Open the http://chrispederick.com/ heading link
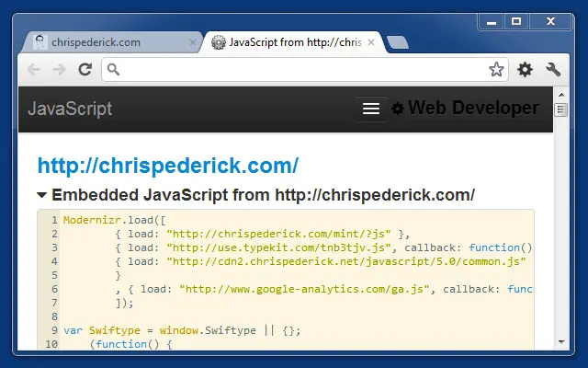This screenshot has height=368, width=588. (168, 166)
